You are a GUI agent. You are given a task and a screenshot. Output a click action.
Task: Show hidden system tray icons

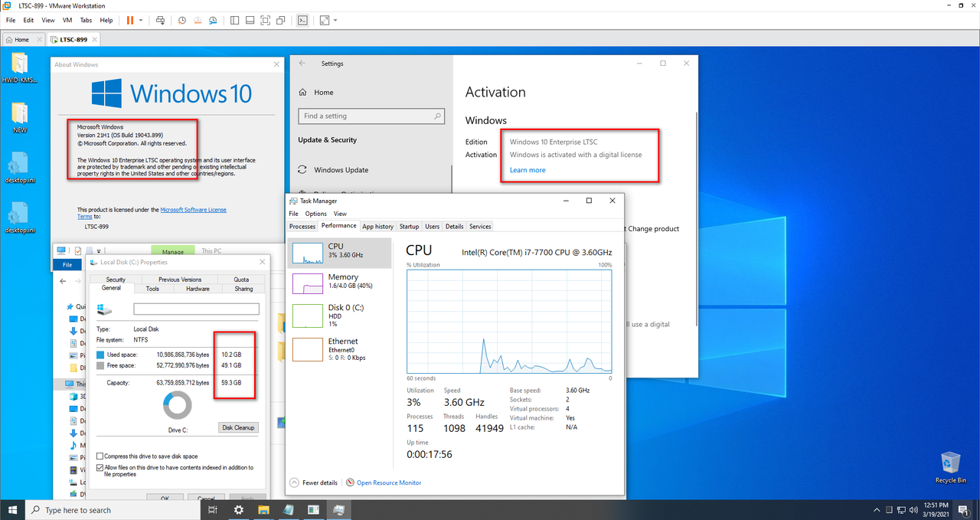(x=877, y=510)
